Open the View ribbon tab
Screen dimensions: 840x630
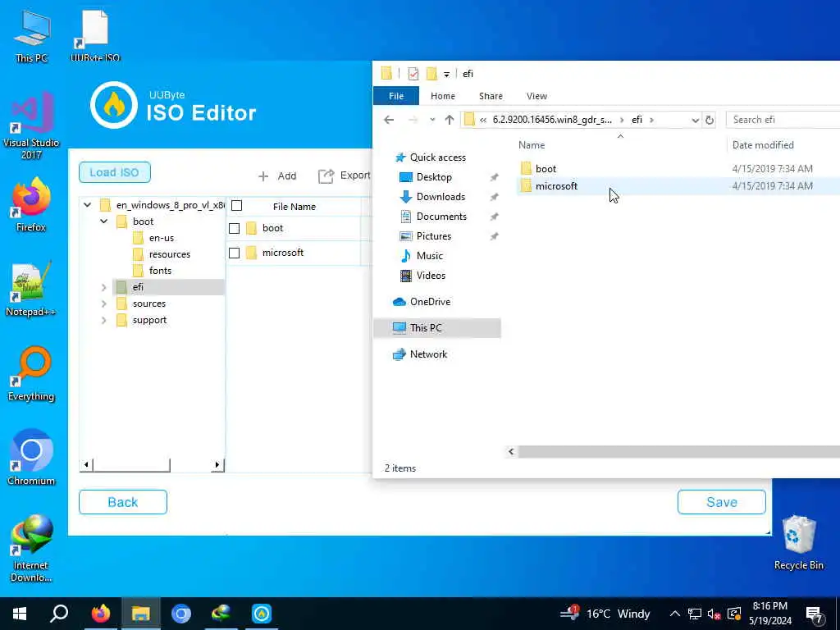536,96
